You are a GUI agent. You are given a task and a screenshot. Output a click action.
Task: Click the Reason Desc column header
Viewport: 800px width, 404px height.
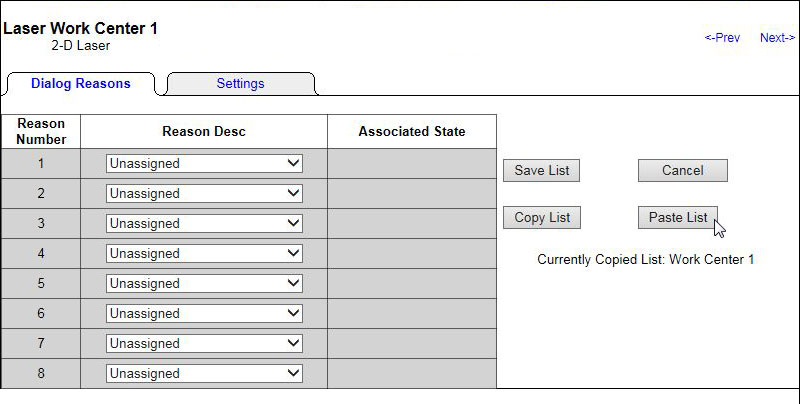tap(204, 132)
